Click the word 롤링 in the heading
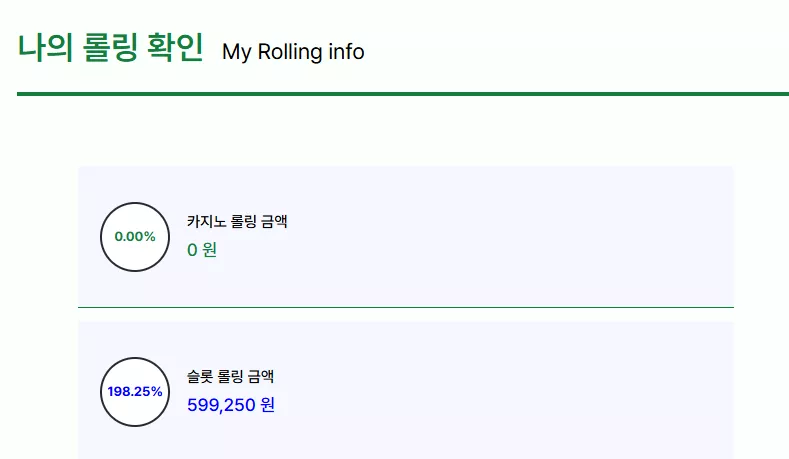 110,48
